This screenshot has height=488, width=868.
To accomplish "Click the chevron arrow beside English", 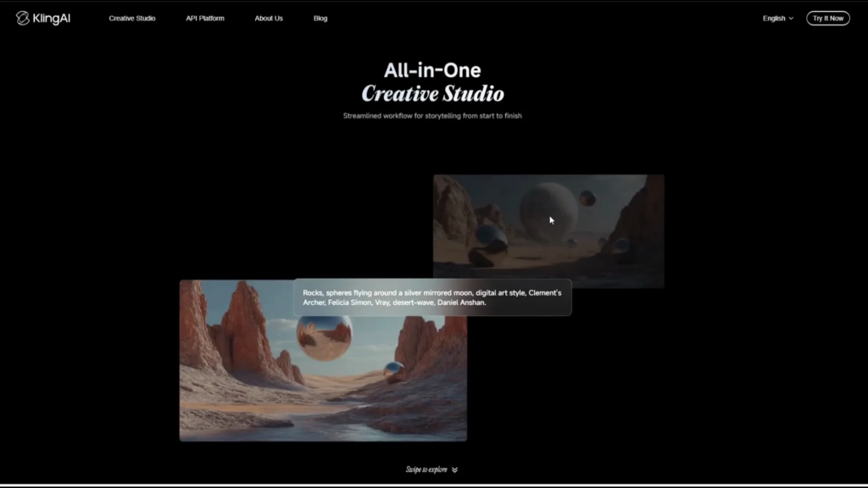I will pos(792,18).
